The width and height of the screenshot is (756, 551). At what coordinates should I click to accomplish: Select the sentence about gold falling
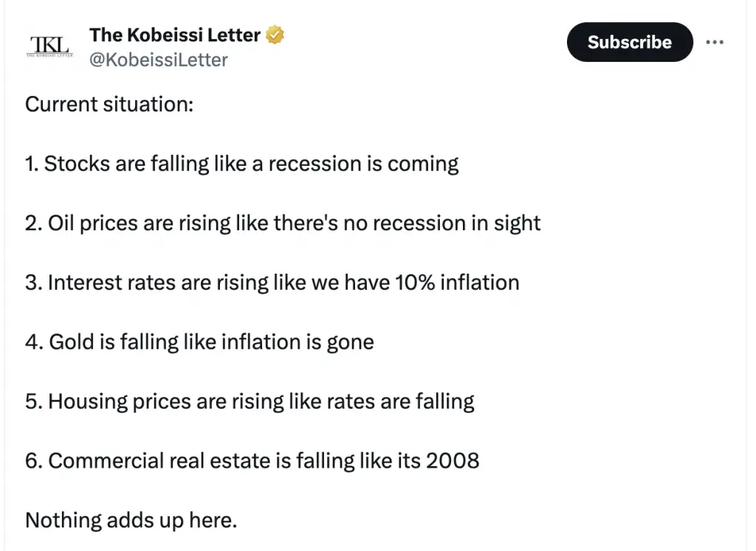(x=199, y=342)
